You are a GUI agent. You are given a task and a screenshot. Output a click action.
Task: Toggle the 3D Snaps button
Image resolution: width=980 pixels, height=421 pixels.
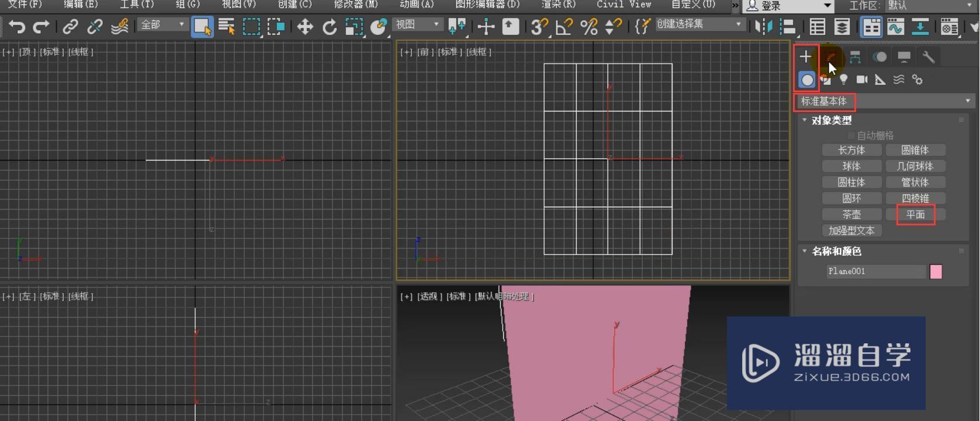click(539, 27)
